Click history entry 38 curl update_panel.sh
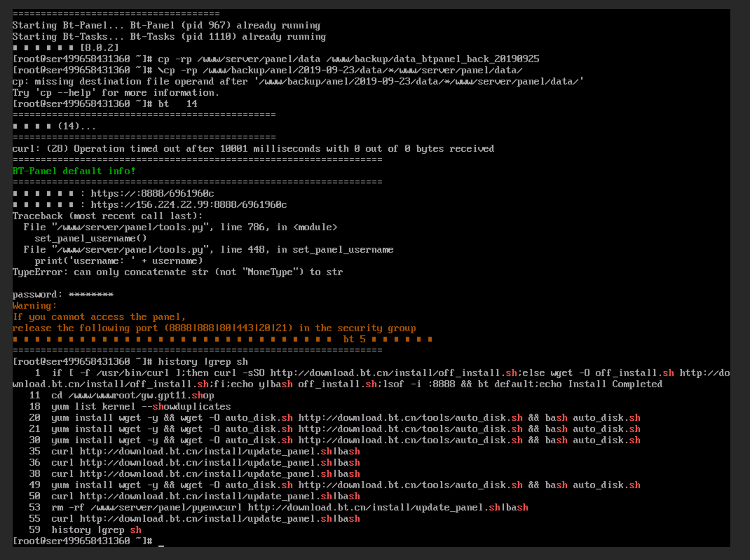750x560 pixels. 194,474
